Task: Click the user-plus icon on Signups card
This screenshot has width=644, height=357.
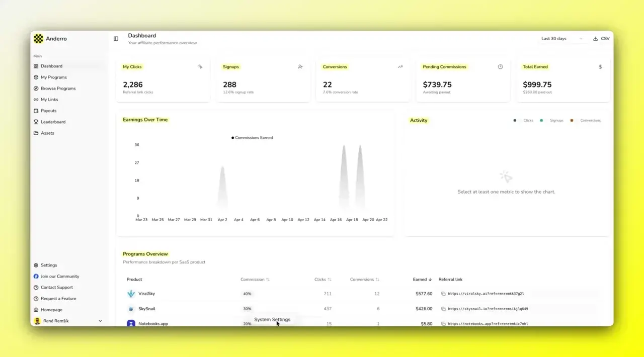Action: (300, 67)
